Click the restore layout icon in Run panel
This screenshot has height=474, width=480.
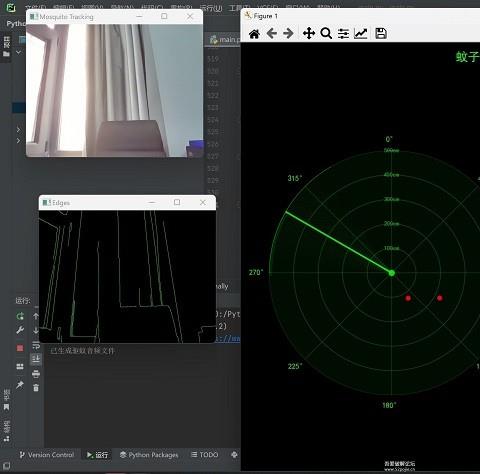click(x=20, y=366)
